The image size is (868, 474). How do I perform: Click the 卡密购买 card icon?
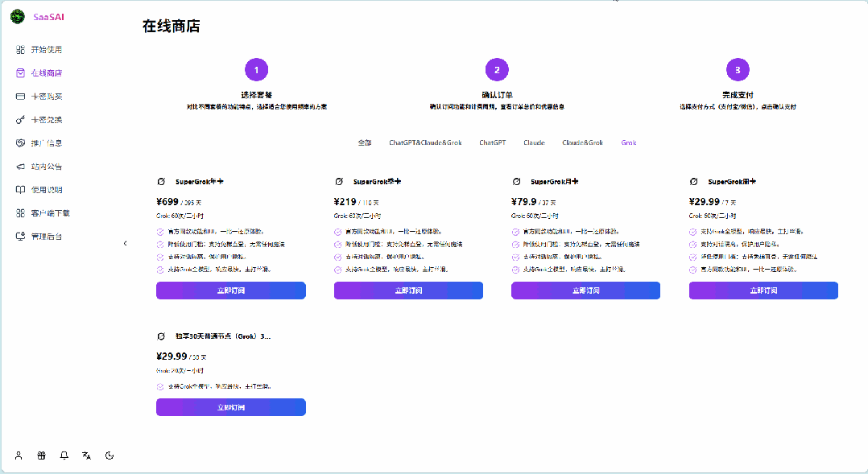point(20,97)
